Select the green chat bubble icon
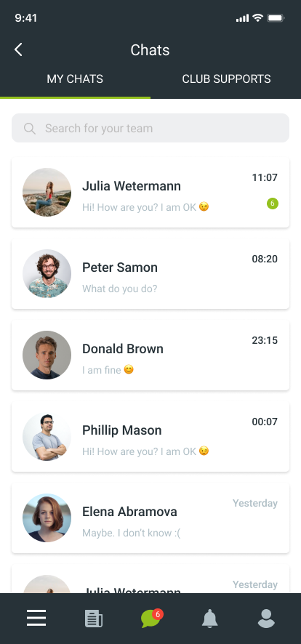 (x=151, y=618)
